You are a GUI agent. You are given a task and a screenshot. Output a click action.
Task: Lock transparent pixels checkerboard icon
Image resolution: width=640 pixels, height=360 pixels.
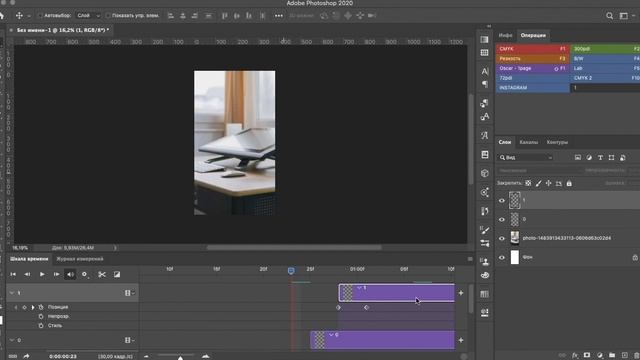pos(528,183)
